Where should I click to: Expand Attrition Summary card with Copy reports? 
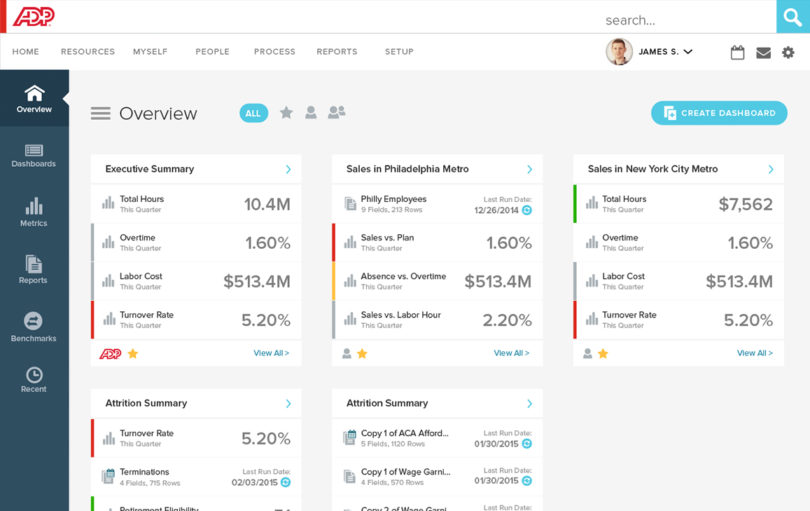tap(529, 404)
